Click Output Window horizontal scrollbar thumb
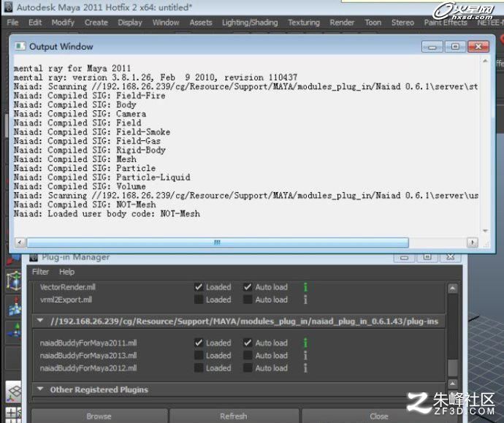The image size is (504, 423). tap(218, 243)
